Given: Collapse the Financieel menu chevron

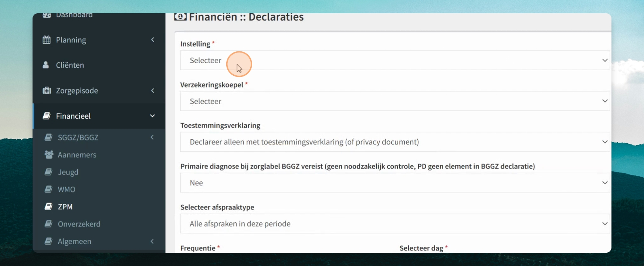Looking at the screenshot, I should tap(152, 116).
